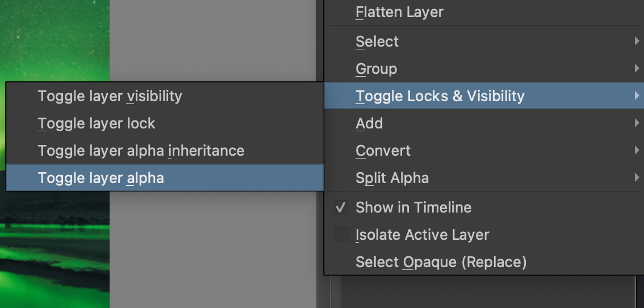Open the Group submenu entry
Screen dimensions: 644x308
pyautogui.click(x=484, y=68)
